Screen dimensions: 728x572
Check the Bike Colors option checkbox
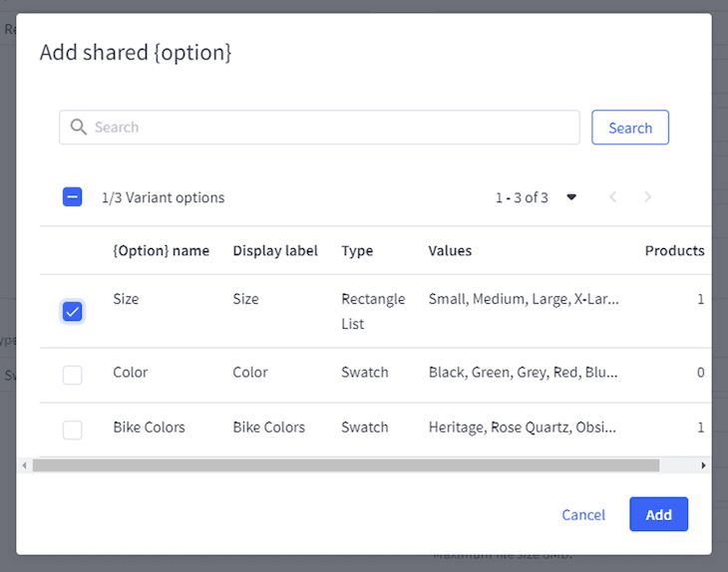[x=73, y=429]
